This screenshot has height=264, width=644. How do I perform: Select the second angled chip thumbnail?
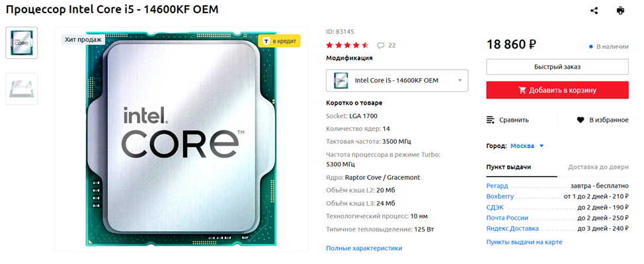tap(21, 89)
